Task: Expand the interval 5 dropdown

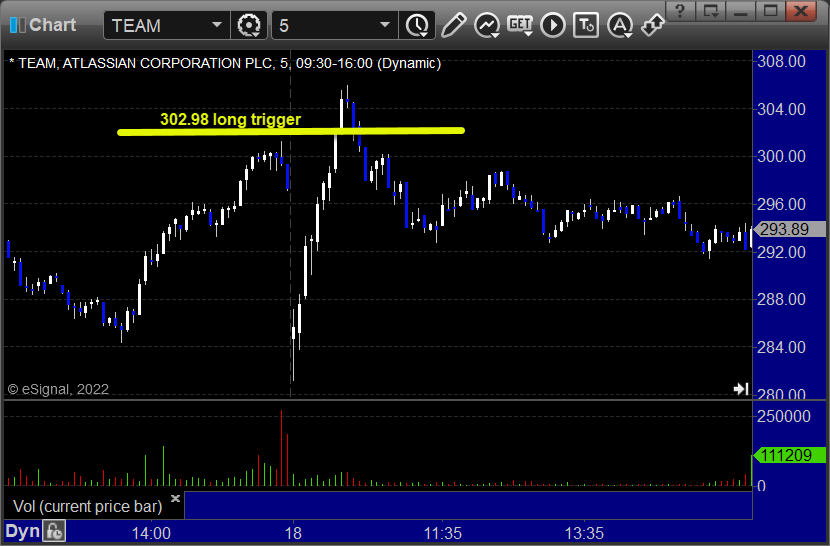Action: click(x=385, y=25)
